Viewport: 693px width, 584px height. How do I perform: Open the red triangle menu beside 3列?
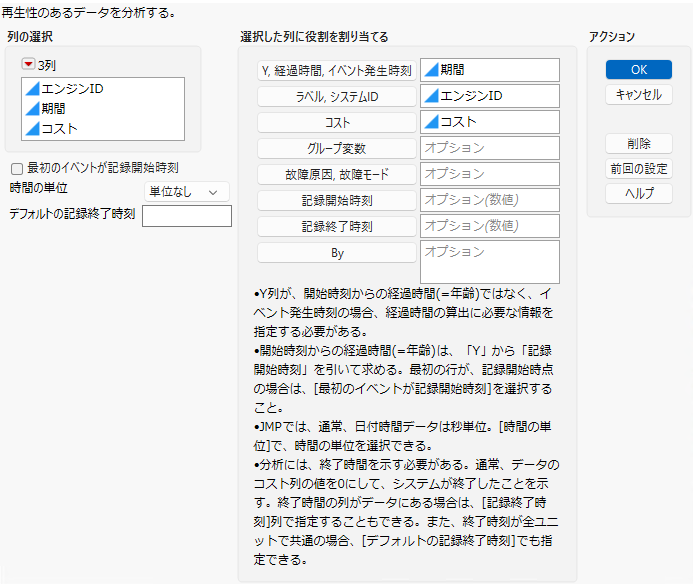(x=28, y=65)
